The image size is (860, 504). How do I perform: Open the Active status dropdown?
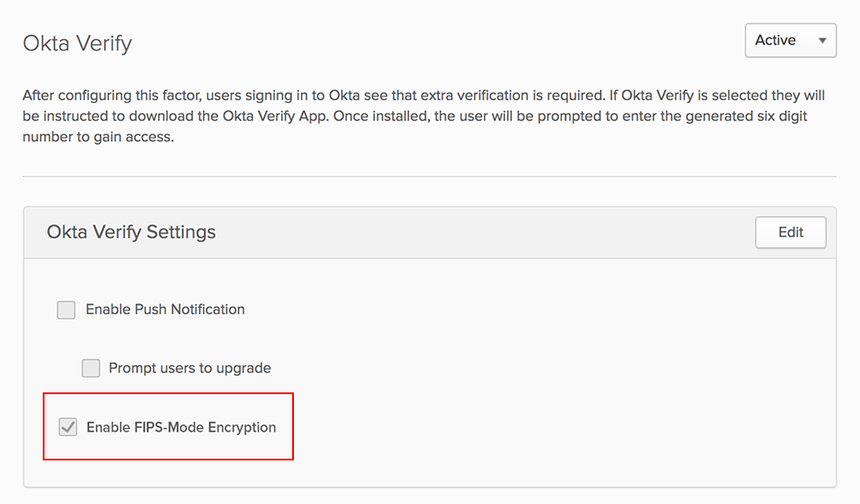(790, 41)
